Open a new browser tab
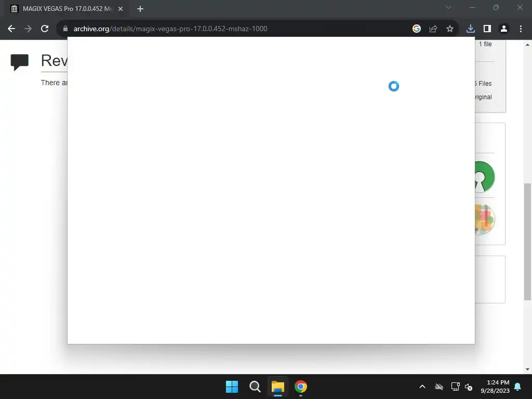 click(x=140, y=9)
